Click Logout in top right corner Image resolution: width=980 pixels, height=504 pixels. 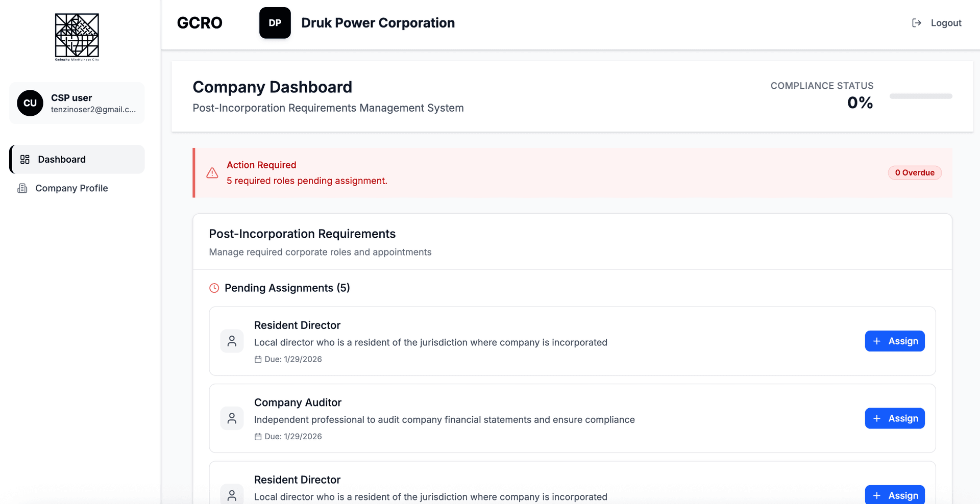(x=946, y=22)
